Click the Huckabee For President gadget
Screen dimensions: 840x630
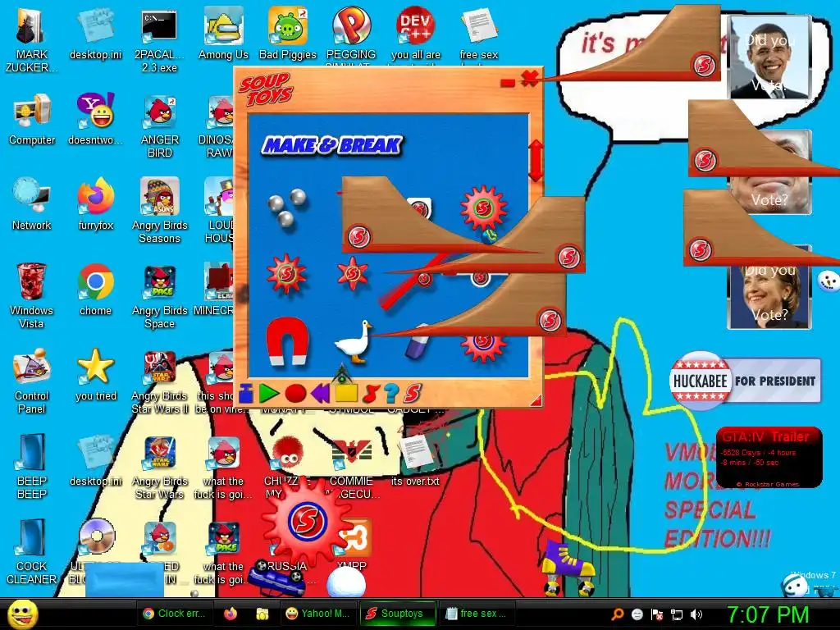tap(745, 381)
